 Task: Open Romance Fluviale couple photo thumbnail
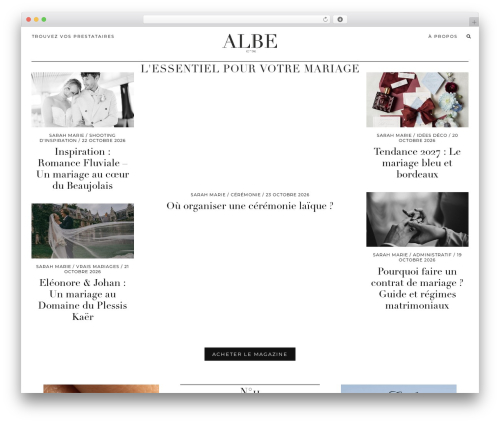[x=83, y=100]
